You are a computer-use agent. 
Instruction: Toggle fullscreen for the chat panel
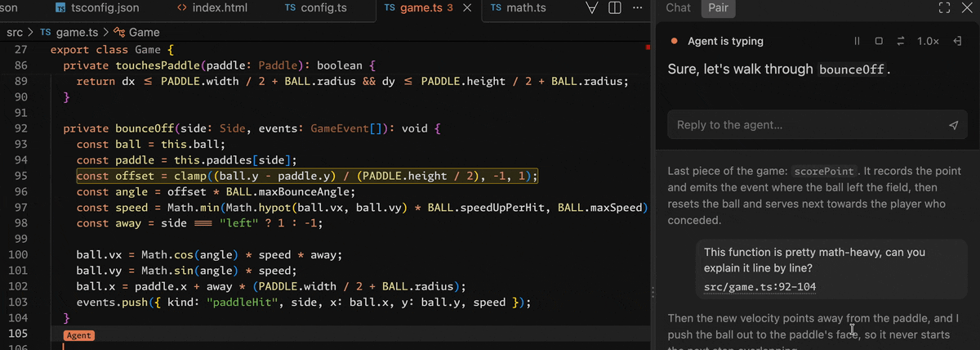(x=944, y=8)
